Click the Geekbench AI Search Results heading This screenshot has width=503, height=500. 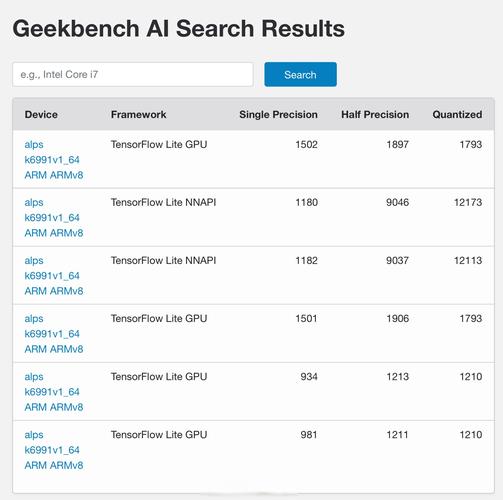click(x=178, y=28)
